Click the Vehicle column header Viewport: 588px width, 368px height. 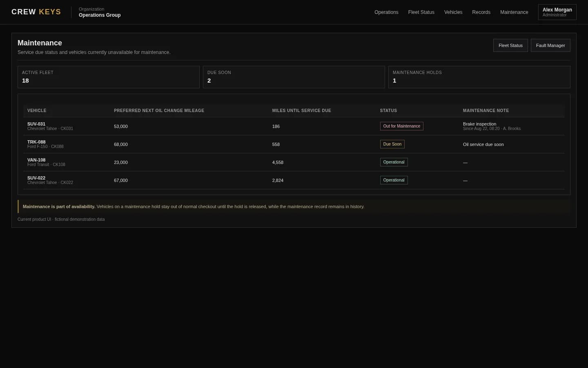(x=37, y=111)
